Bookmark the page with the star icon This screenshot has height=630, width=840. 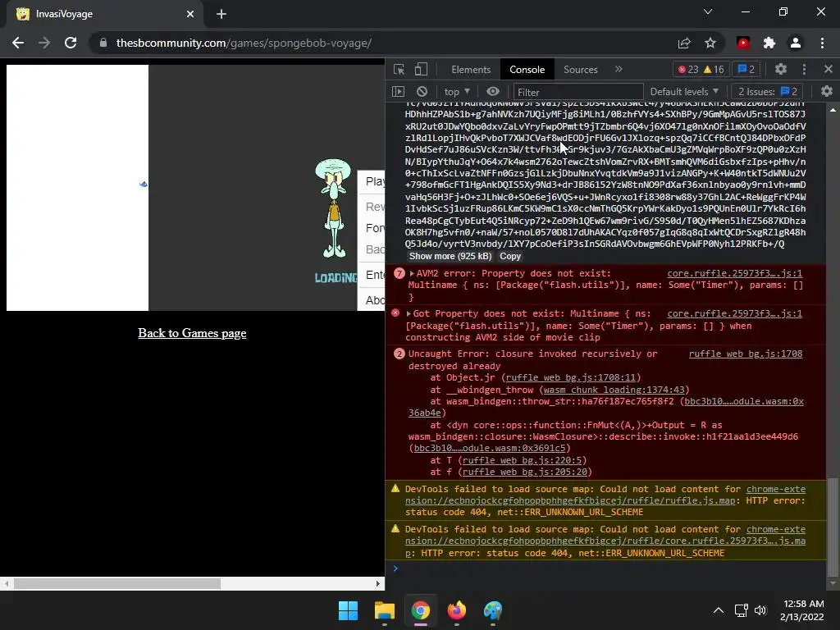(x=710, y=43)
